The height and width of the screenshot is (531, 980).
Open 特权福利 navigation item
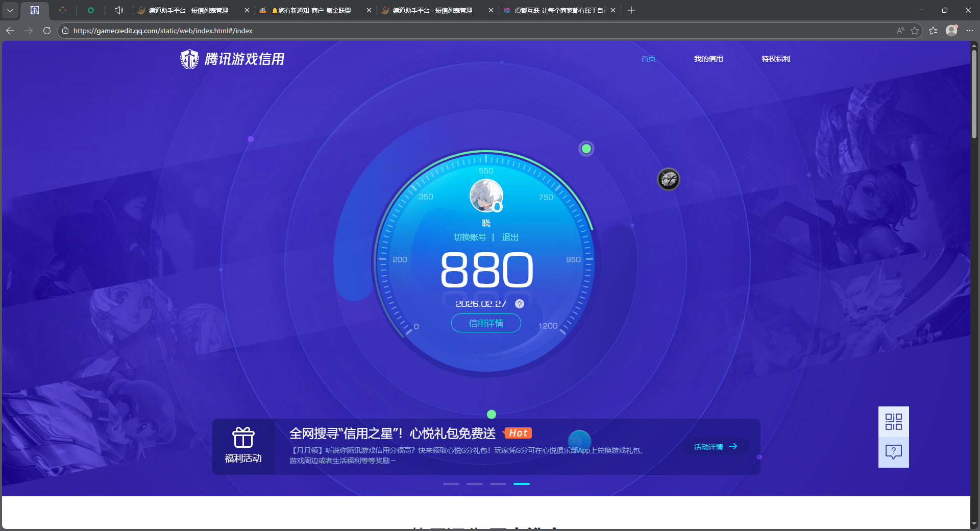[x=776, y=59]
